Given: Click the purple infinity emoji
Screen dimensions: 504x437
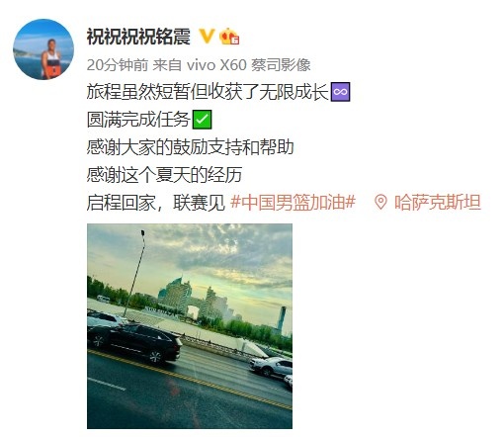Looking at the screenshot, I should point(340,92).
